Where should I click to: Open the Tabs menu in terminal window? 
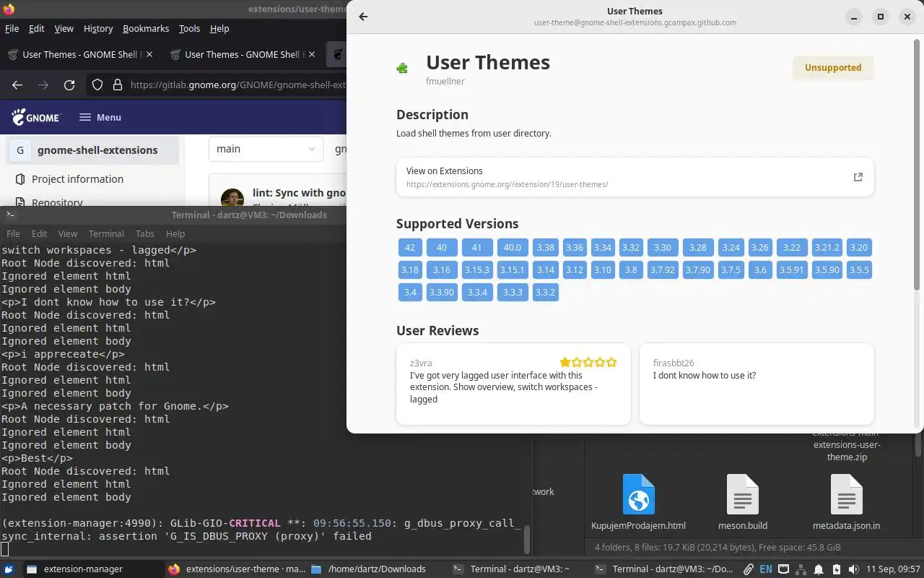pyautogui.click(x=145, y=233)
